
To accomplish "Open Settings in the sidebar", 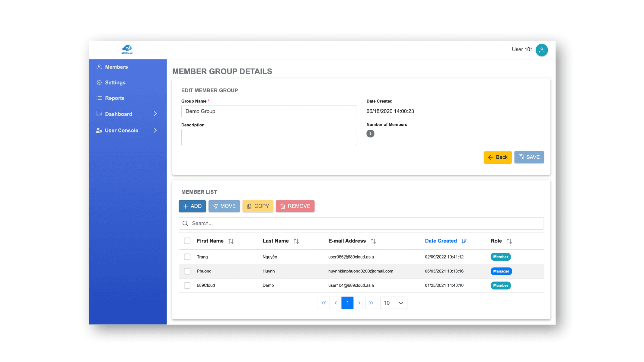I will pos(115,83).
